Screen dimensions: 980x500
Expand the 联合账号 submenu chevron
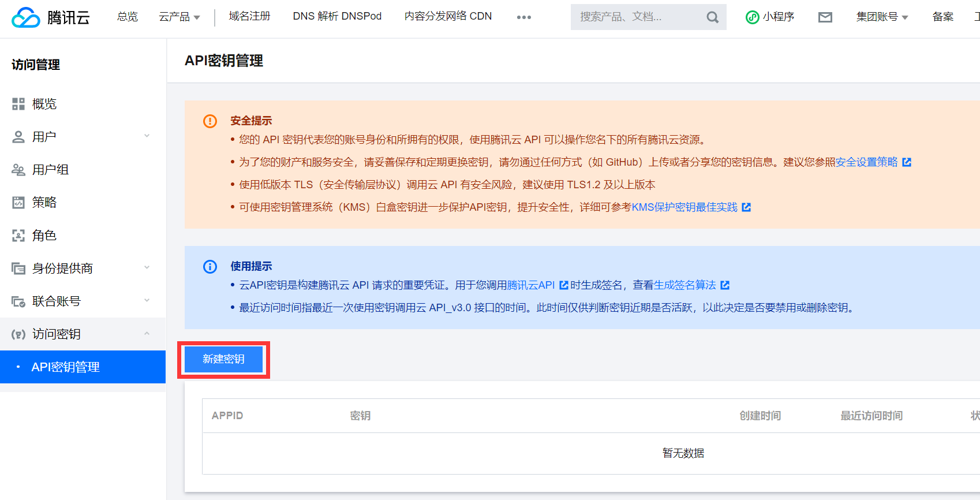pos(147,301)
